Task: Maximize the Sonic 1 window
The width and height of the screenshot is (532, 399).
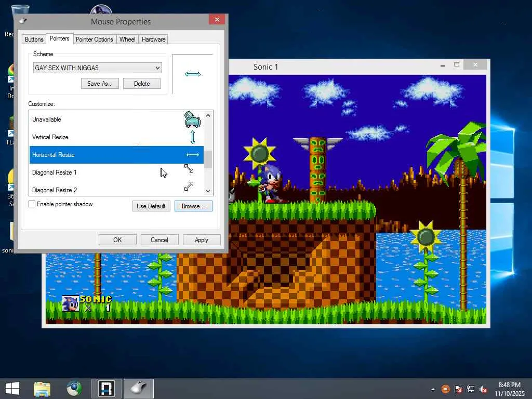Action: pos(456,64)
